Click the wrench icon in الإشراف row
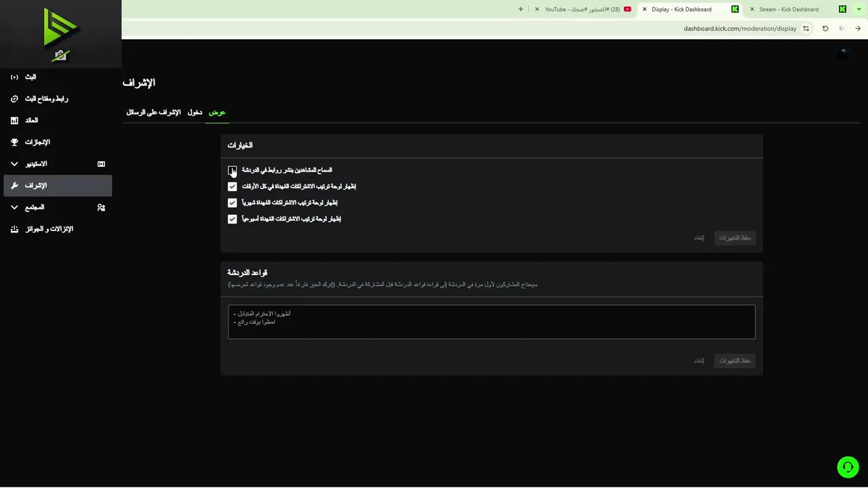Image resolution: width=868 pixels, height=488 pixels. click(14, 186)
